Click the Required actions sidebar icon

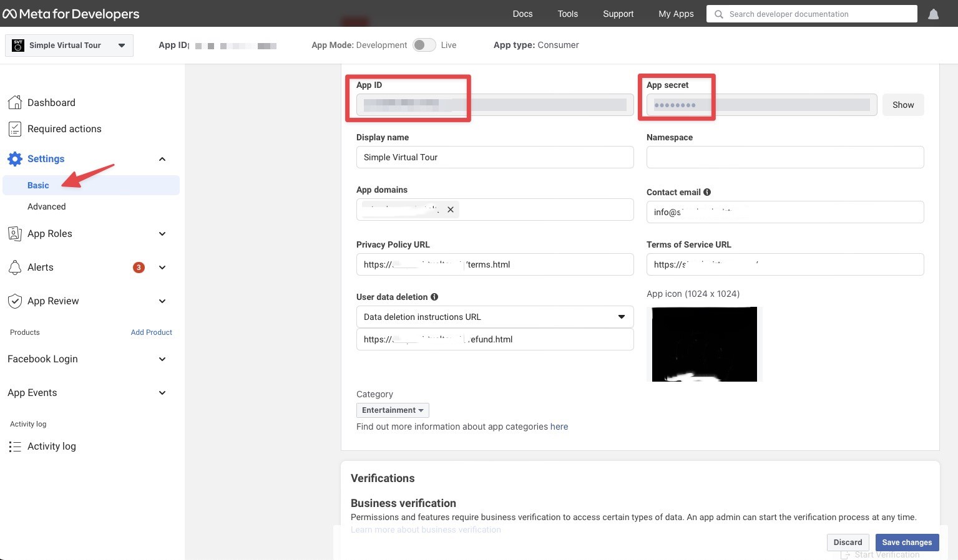14,128
